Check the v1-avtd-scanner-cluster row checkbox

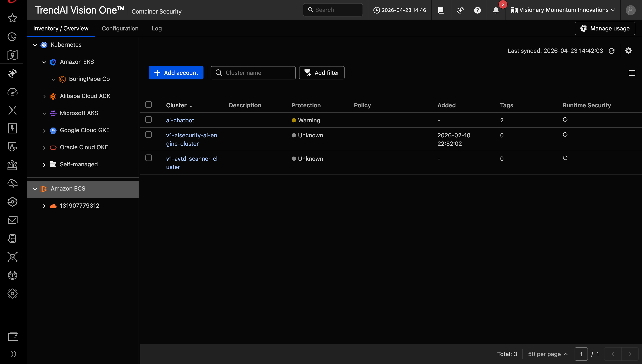point(148,158)
